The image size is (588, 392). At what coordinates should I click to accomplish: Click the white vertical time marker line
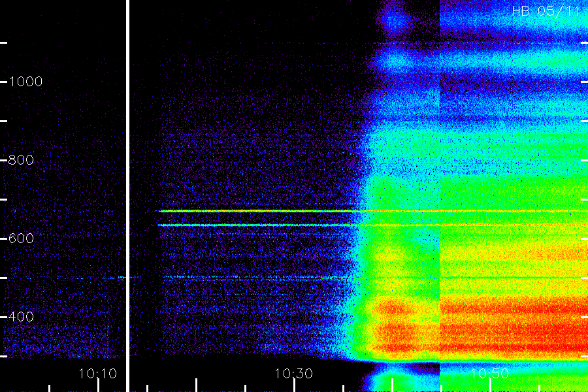click(127, 196)
